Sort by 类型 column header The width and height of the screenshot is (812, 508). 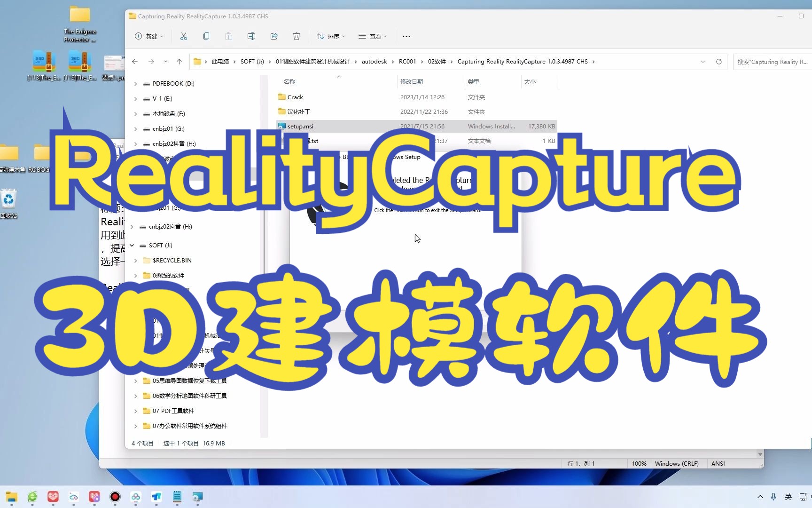click(x=474, y=82)
